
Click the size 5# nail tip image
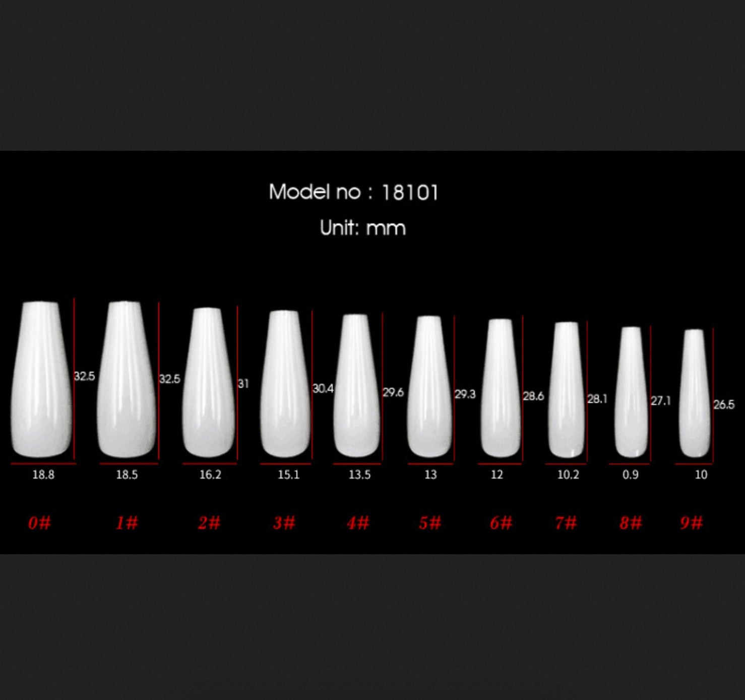429,386
